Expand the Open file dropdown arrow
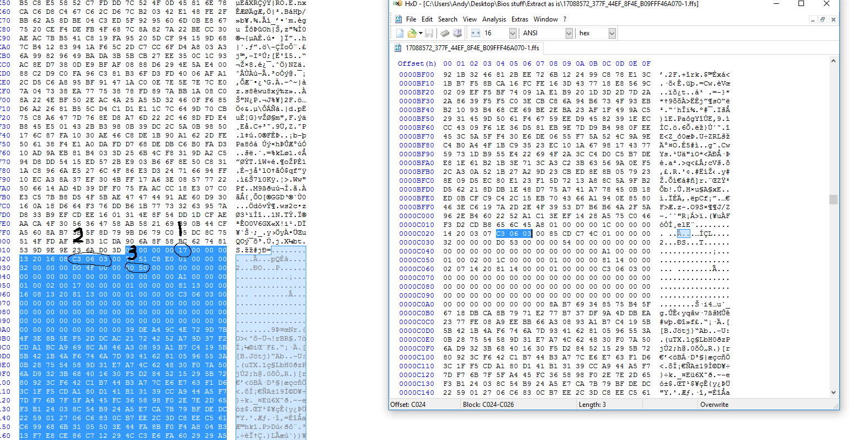Screen dimensions: 868x440 [420, 33]
